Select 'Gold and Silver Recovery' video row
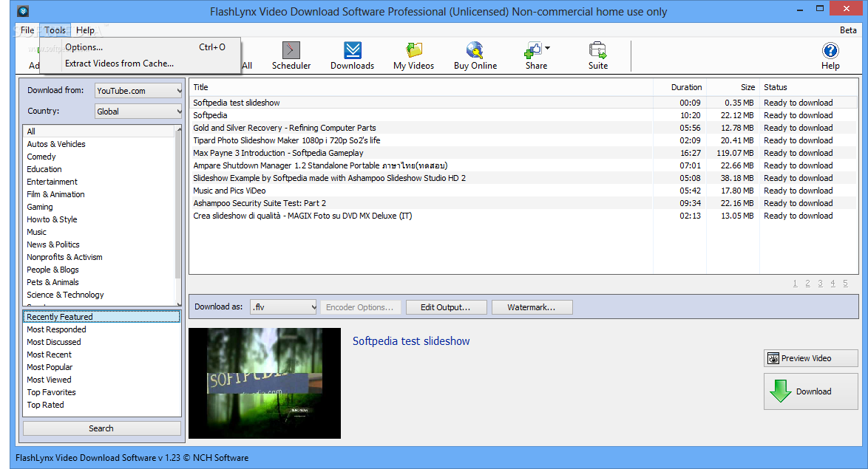Image resolution: width=868 pixels, height=469 pixels. 523,128
